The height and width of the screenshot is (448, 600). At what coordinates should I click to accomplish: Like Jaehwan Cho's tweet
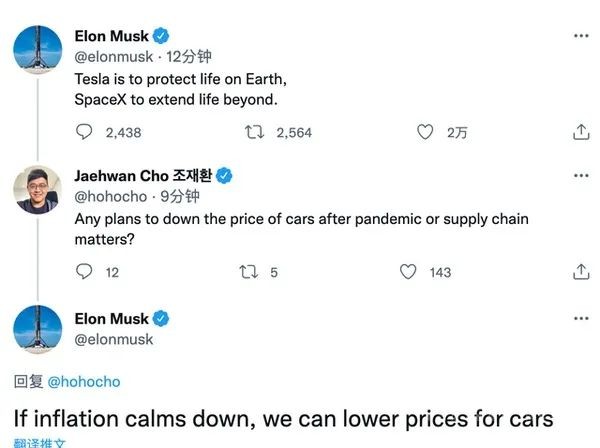(408, 271)
